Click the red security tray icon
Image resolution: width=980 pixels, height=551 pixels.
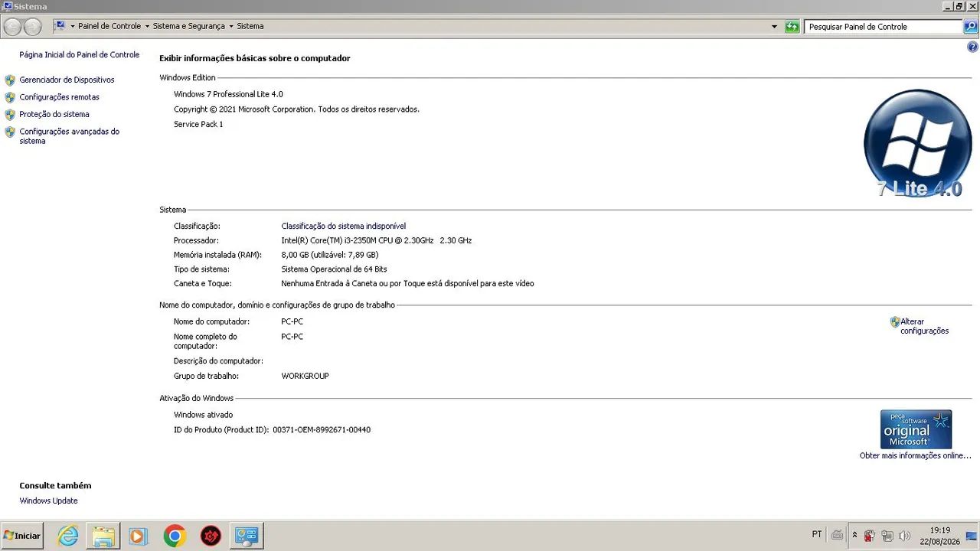[870, 536]
